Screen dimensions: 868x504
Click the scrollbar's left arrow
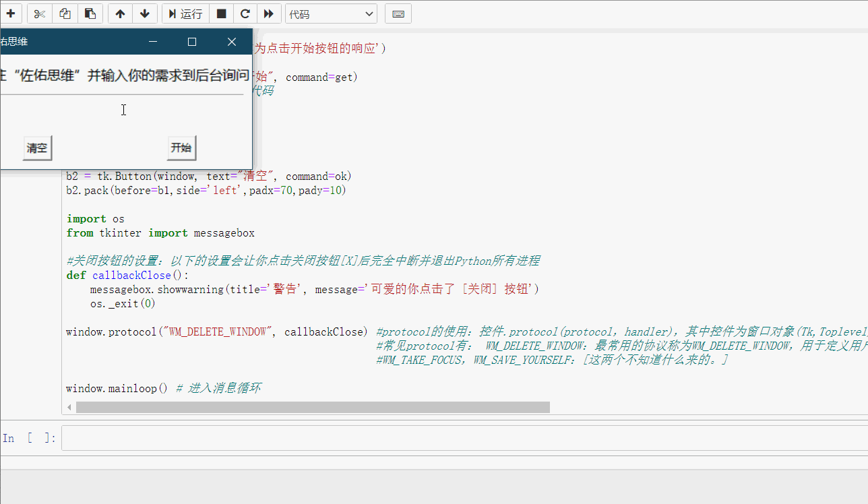click(67, 407)
